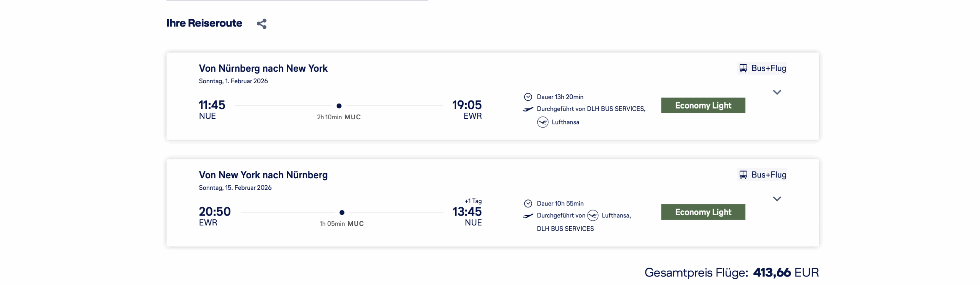
Task: Click the Bus+Flug label on the outbound card
Action: click(x=768, y=68)
